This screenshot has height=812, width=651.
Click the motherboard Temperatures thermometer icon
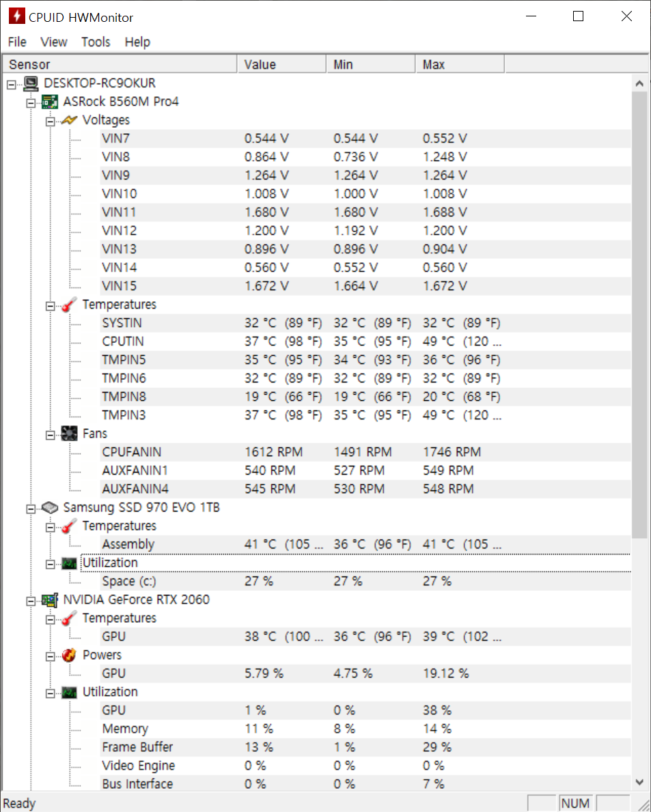[70, 305]
